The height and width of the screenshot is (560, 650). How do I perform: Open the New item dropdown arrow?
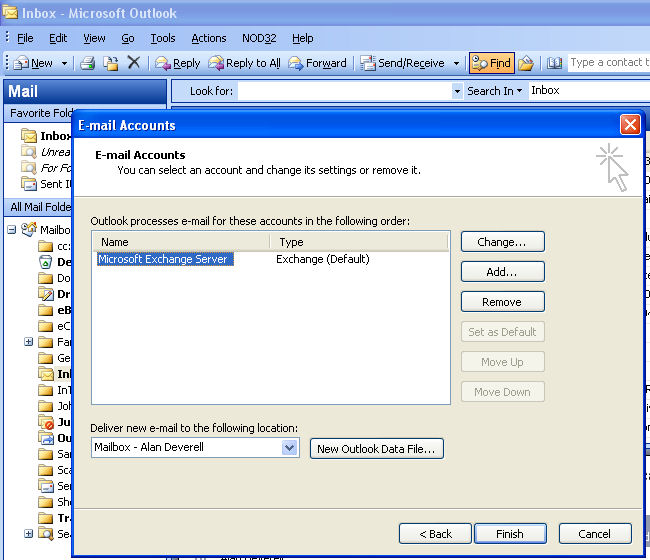pyautogui.click(x=64, y=63)
